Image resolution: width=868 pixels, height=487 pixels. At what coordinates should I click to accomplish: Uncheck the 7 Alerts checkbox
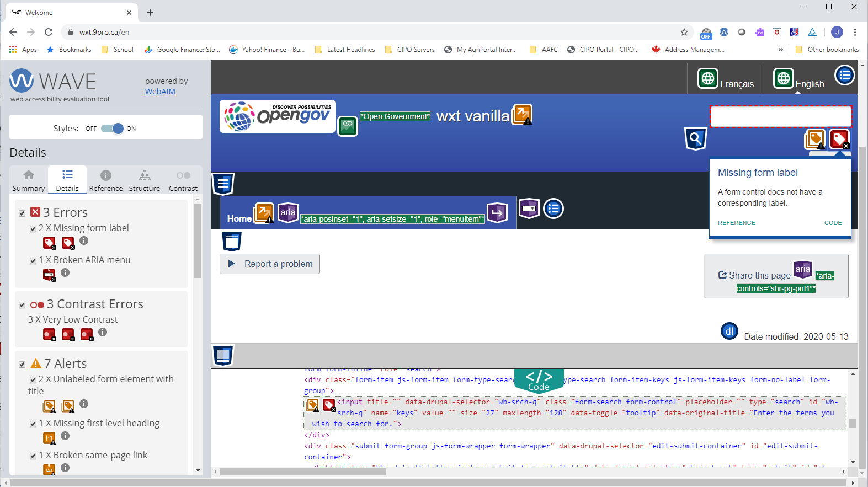point(22,365)
